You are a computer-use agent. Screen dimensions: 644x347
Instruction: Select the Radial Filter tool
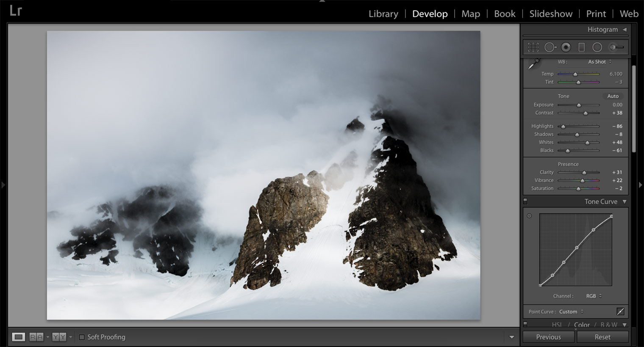tap(597, 47)
